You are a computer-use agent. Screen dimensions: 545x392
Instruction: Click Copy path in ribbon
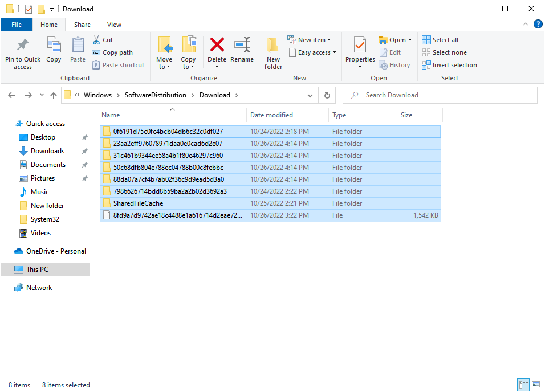pos(112,52)
